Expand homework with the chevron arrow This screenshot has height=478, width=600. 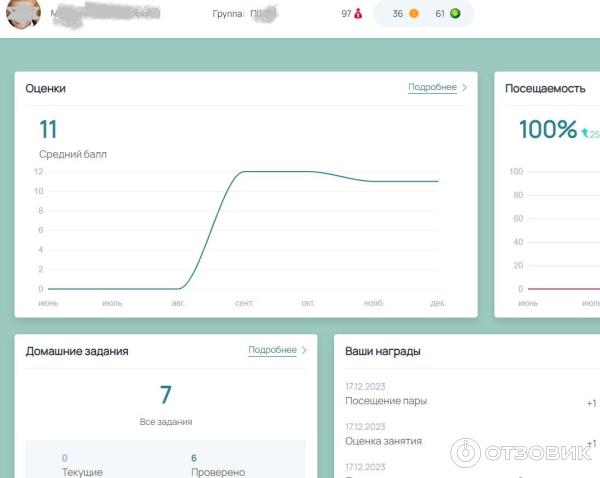click(304, 351)
